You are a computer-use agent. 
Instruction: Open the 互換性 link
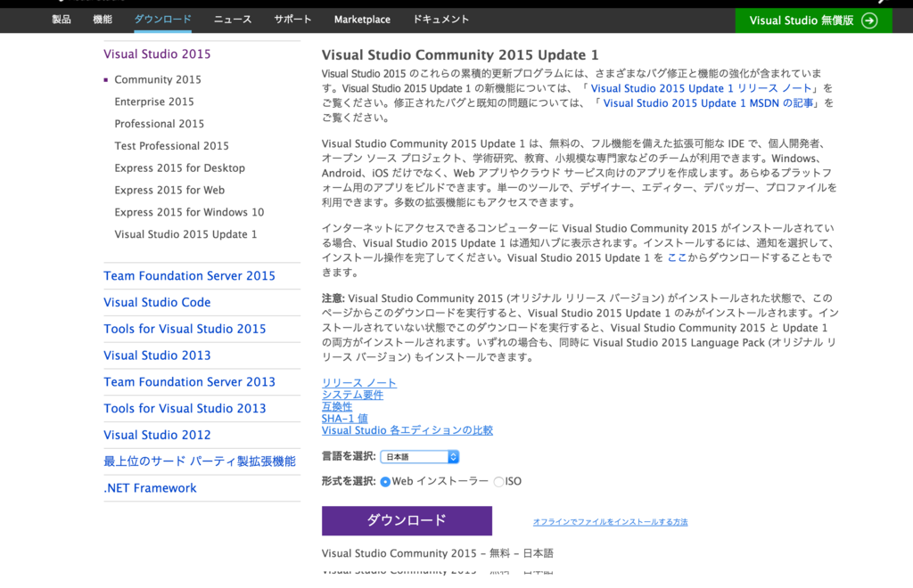(337, 406)
